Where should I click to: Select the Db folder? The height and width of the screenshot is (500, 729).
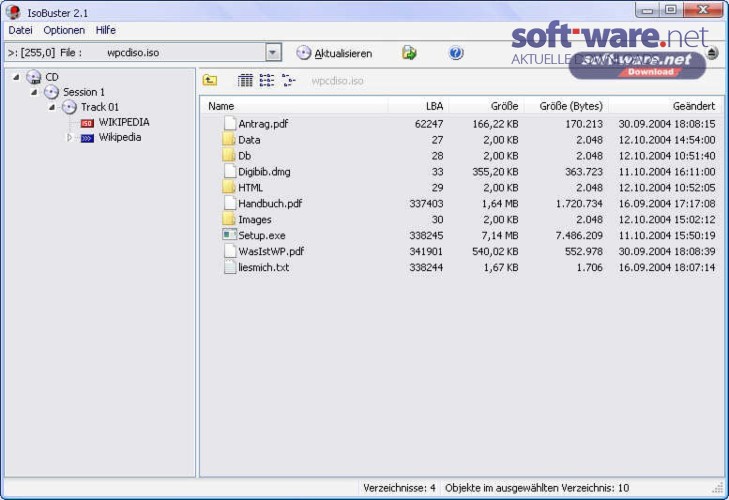pyautogui.click(x=245, y=156)
